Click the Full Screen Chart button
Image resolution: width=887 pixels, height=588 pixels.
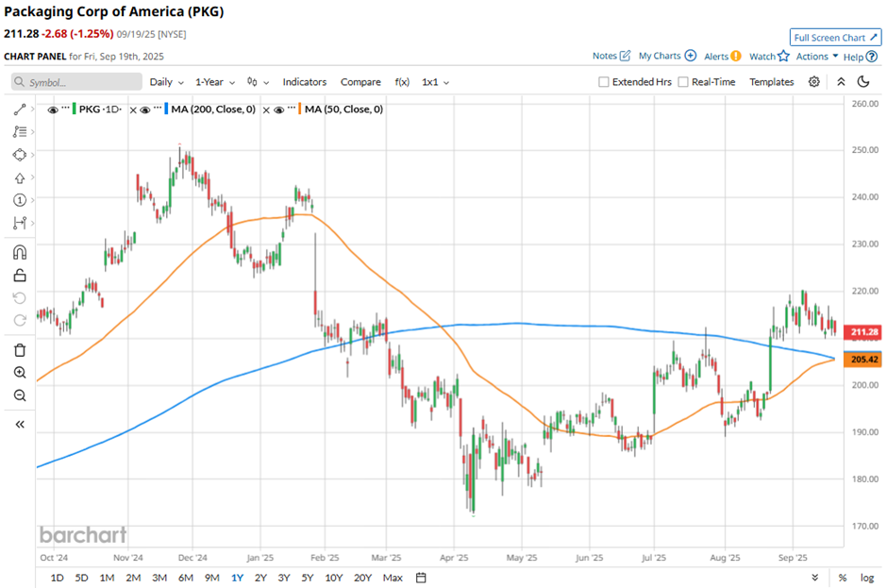point(835,38)
